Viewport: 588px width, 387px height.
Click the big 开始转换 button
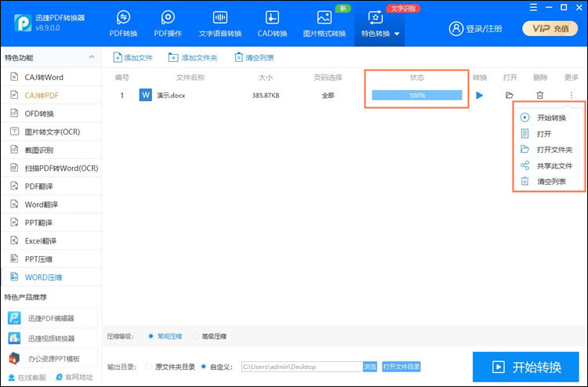526,367
